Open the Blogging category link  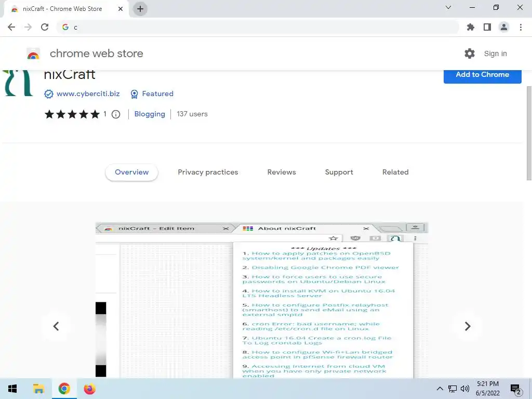pos(150,114)
